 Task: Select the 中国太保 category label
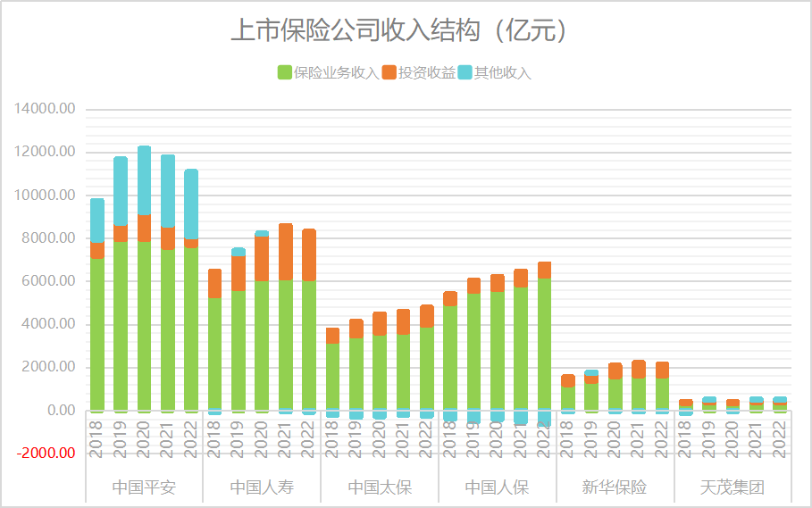click(x=380, y=487)
